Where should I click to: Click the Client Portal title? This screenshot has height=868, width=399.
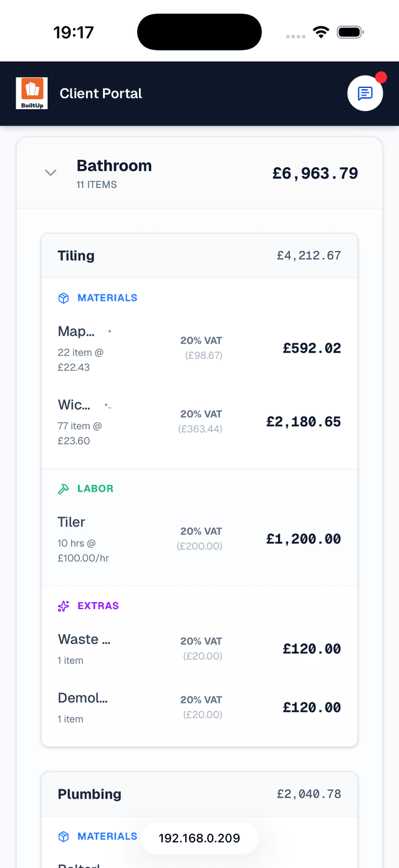pyautogui.click(x=101, y=94)
